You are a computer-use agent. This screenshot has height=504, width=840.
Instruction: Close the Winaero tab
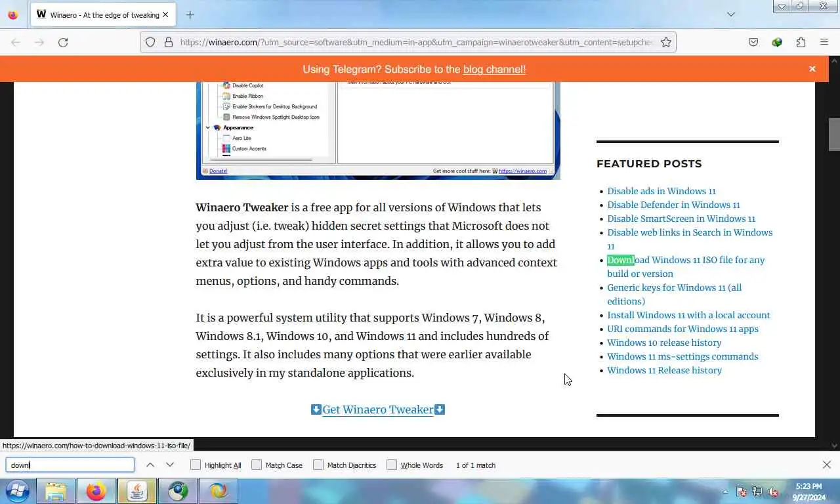point(165,14)
